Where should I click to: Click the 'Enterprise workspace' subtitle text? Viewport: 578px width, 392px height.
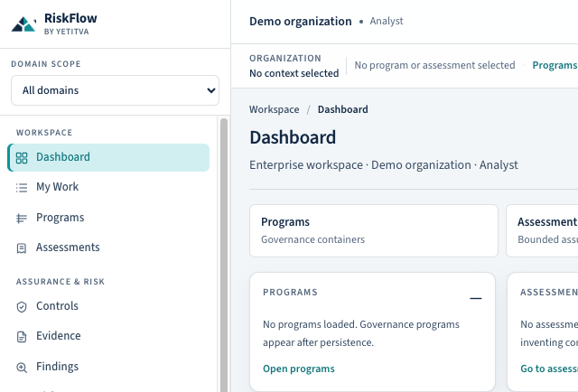click(306, 165)
